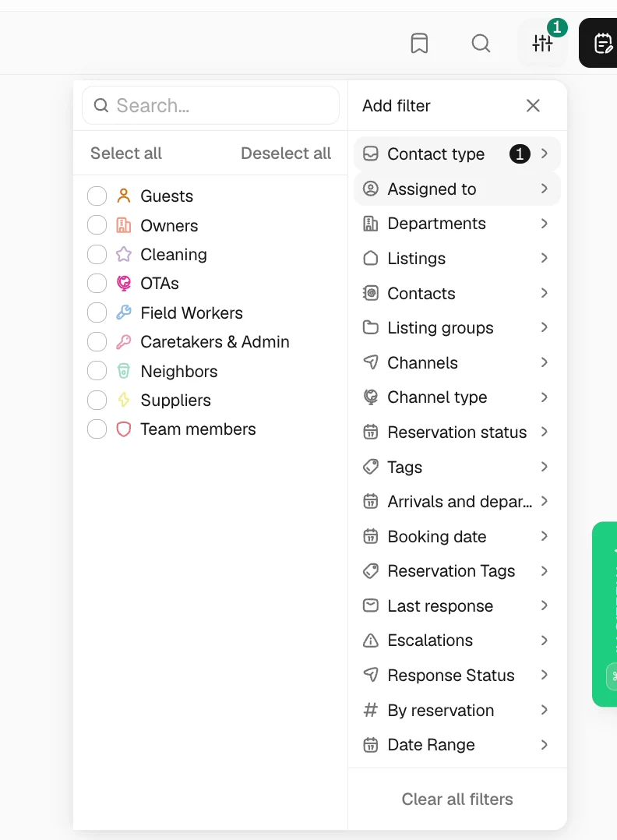Click the search magnifier icon in top bar
Screen dimensions: 617x840
(x=481, y=44)
